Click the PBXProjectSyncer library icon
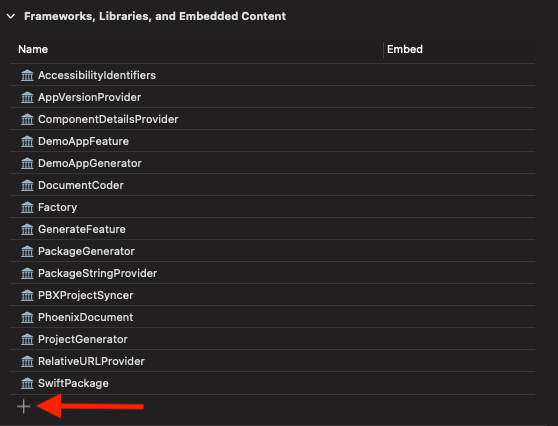 [x=27, y=296]
